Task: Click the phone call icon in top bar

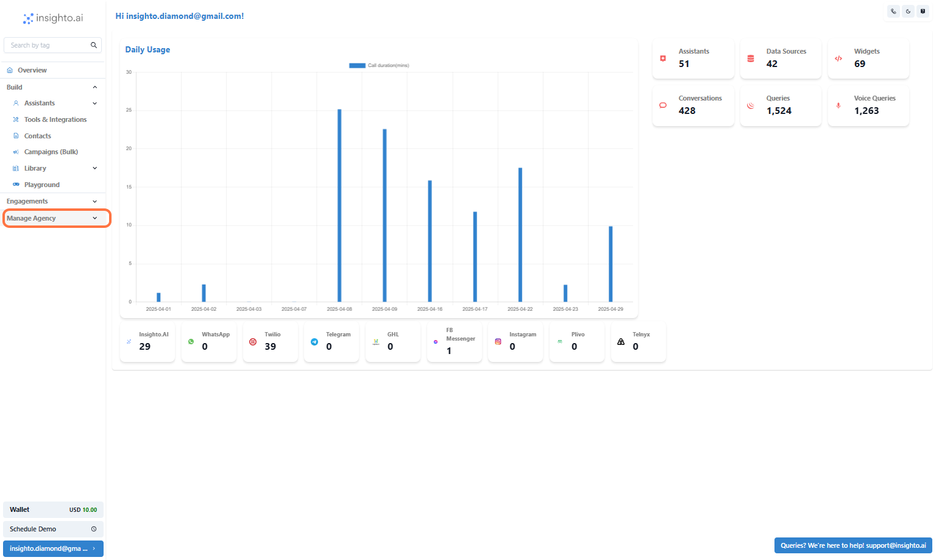Action: point(893,11)
